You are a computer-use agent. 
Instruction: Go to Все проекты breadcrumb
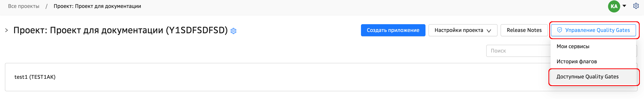point(23,6)
